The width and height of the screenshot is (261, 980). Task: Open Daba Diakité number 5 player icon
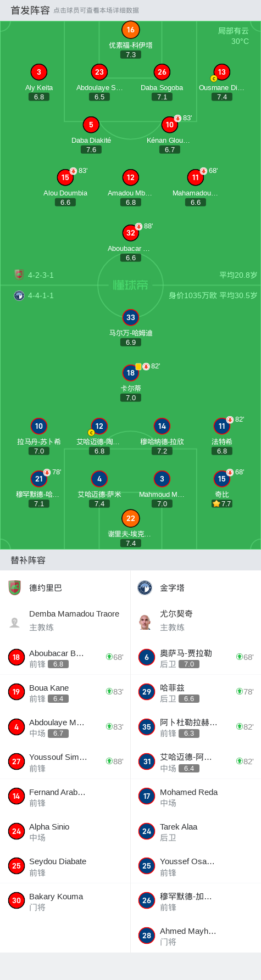pos(91,125)
